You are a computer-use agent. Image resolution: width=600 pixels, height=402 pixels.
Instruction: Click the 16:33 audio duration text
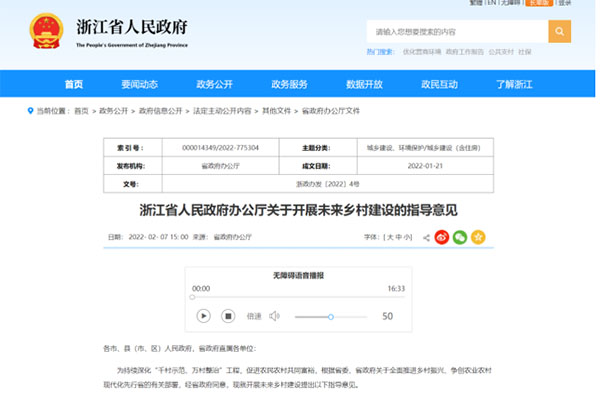(396, 288)
